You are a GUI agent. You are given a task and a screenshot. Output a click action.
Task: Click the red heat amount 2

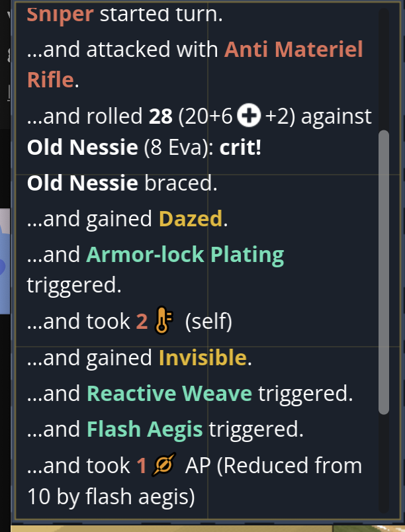142,322
